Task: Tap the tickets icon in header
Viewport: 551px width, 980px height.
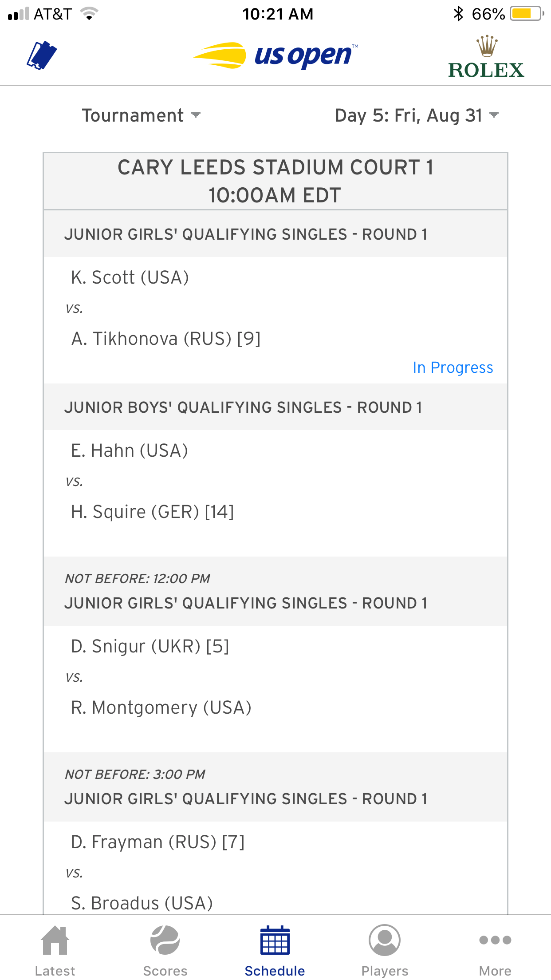Action: 42,56
